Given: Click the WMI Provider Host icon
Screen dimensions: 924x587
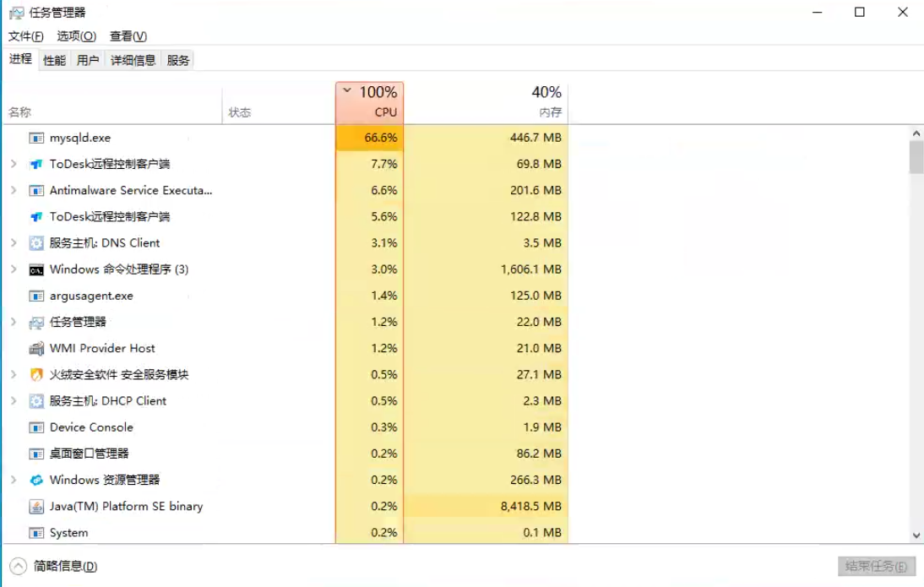Looking at the screenshot, I should pyautogui.click(x=36, y=348).
